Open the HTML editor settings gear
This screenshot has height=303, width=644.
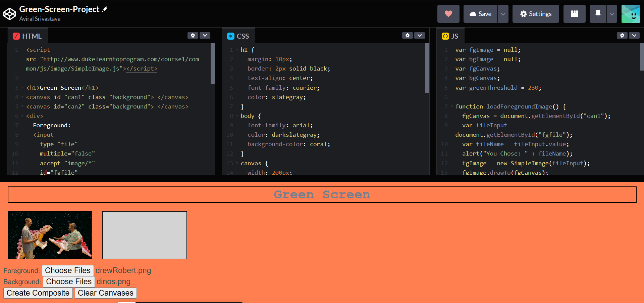tap(193, 35)
